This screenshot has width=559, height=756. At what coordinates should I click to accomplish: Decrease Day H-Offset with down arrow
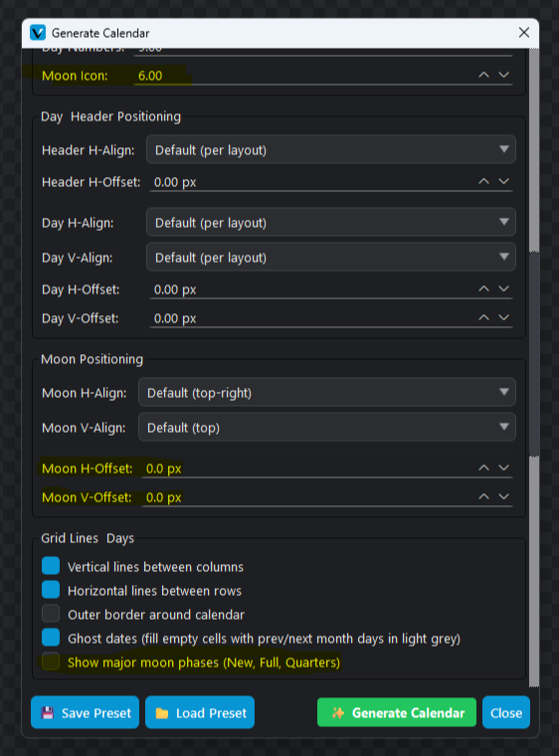pos(504,289)
